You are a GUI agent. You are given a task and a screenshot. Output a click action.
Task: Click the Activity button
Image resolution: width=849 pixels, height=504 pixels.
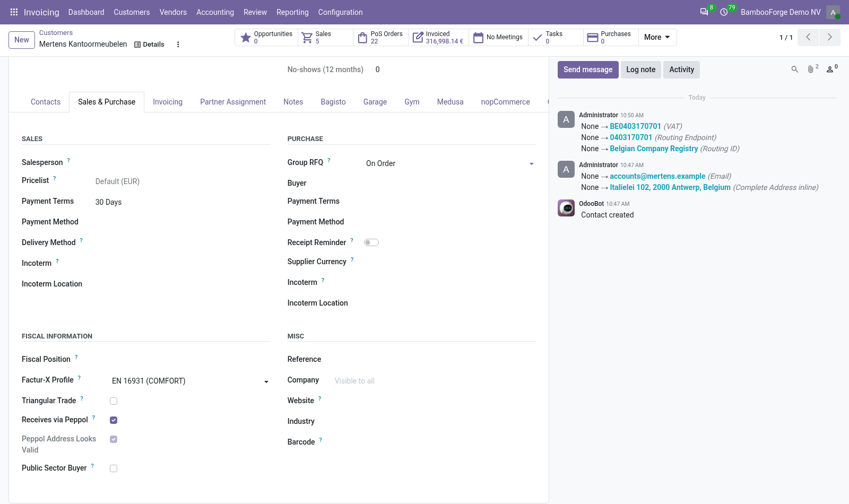click(682, 69)
